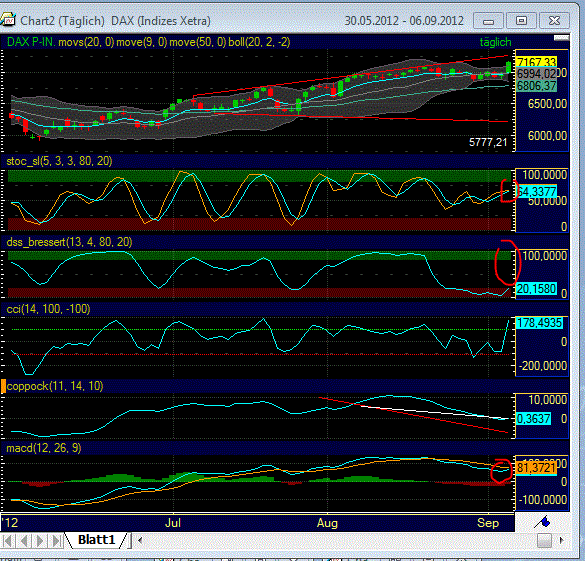Click the 'Chart2 (Täglich) DAX (Indizes Xetra)' title text
The width and height of the screenshot is (585, 561).
coord(115,21)
